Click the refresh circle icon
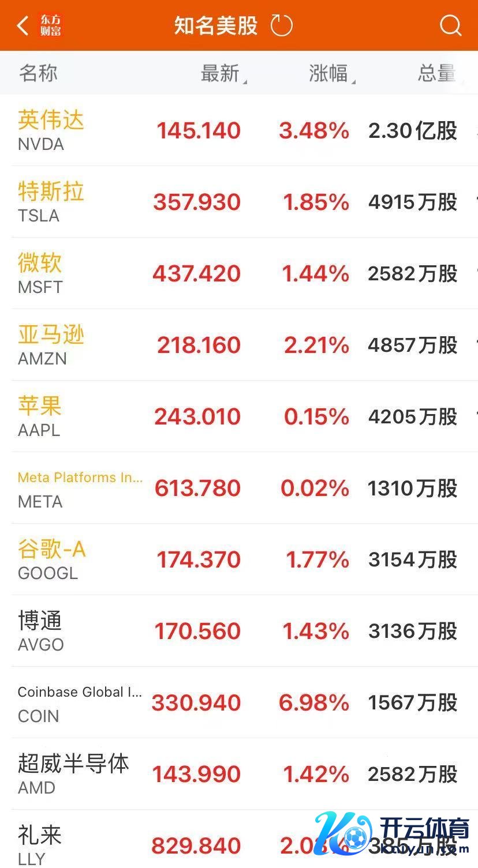478x868 pixels. 282,25
